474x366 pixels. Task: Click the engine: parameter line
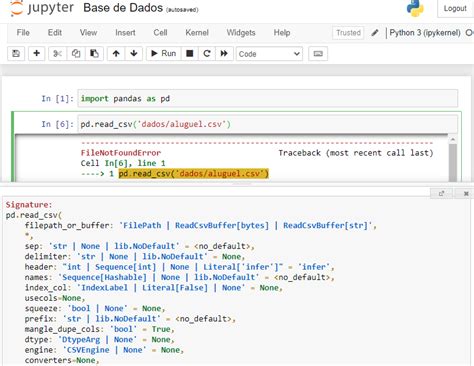104,350
